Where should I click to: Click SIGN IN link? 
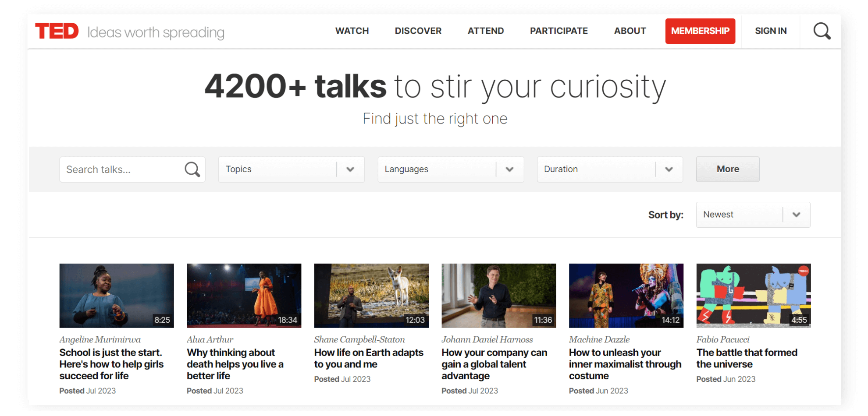point(770,31)
